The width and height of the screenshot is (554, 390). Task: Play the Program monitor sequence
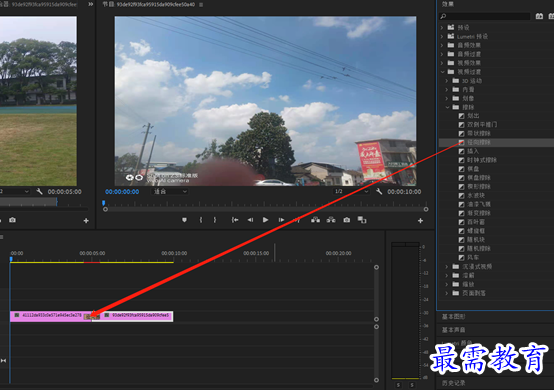tap(265, 220)
